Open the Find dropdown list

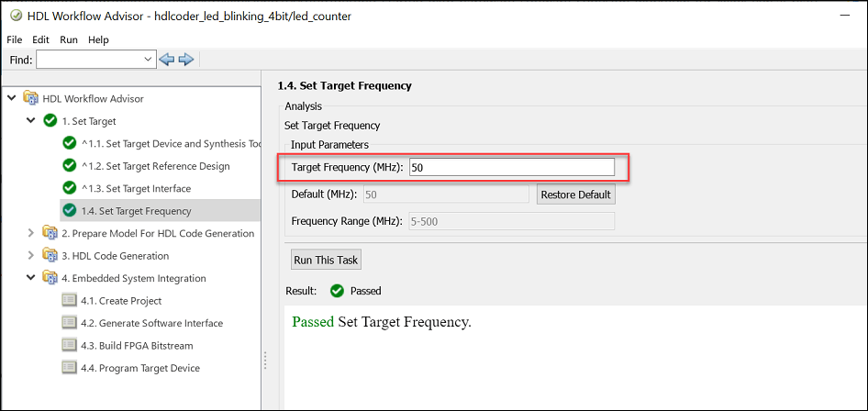[x=150, y=60]
